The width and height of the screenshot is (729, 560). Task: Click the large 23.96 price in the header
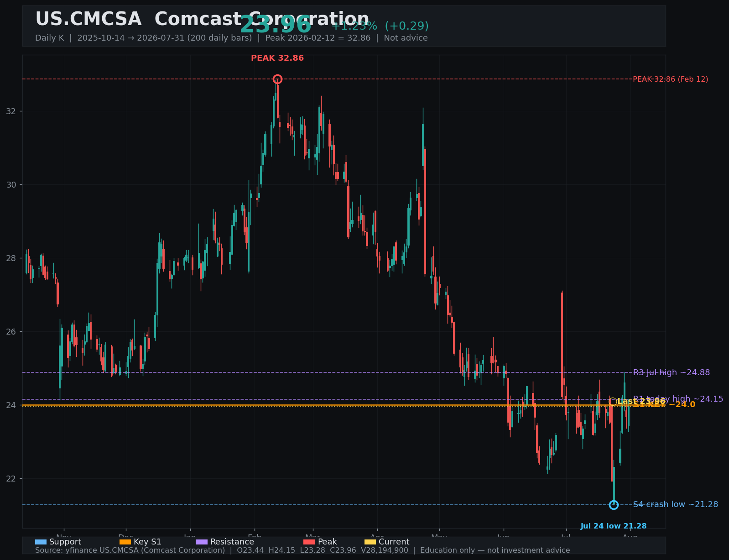[x=276, y=25]
